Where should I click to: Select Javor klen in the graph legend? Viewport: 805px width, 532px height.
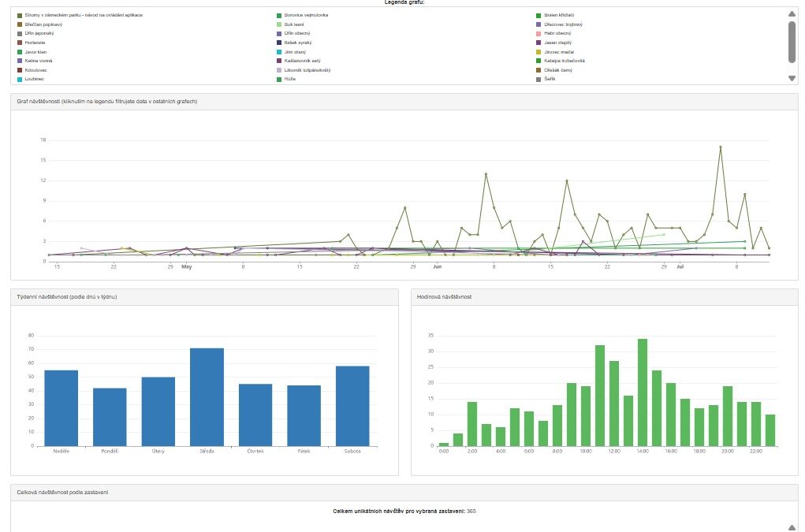tap(32, 52)
